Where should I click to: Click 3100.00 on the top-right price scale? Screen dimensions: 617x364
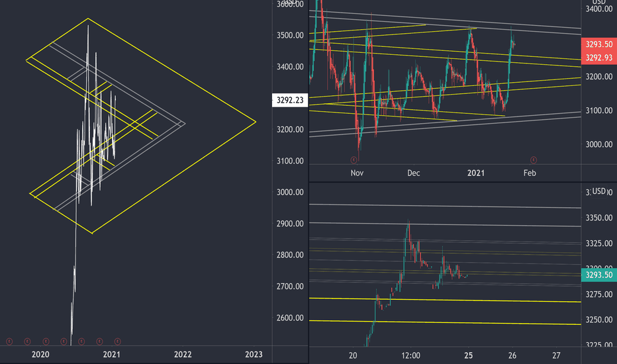click(599, 111)
